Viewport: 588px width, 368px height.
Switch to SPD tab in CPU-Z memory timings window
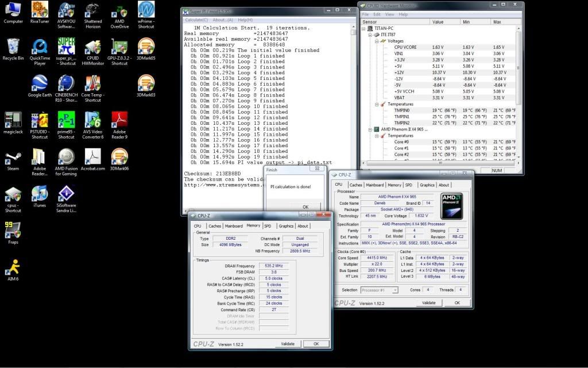[268, 226]
